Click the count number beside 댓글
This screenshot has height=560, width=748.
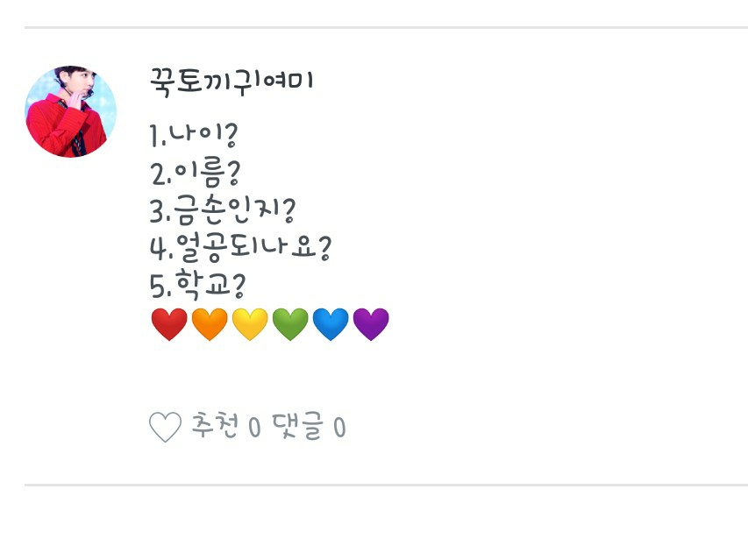[x=338, y=428]
